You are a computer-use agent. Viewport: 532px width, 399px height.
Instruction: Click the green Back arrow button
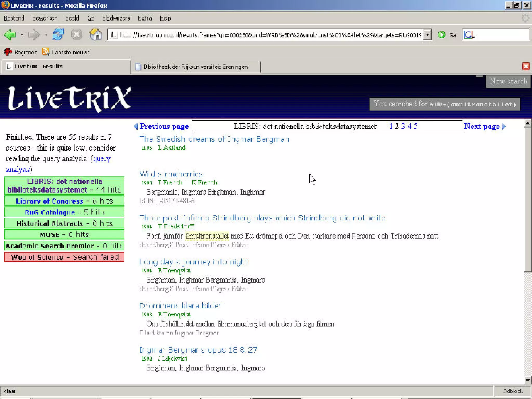click(x=10, y=35)
